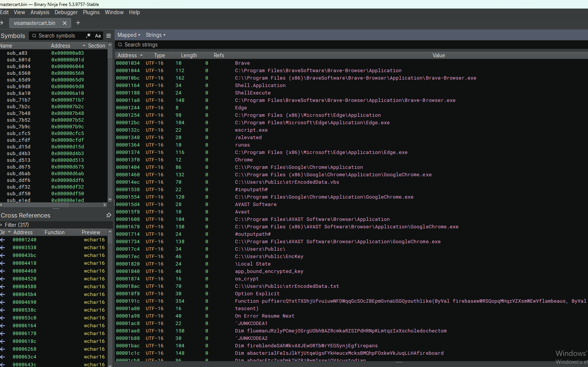Select the 'wscript.exe' string row
This screenshot has height=367, width=588.
[x=351, y=130]
